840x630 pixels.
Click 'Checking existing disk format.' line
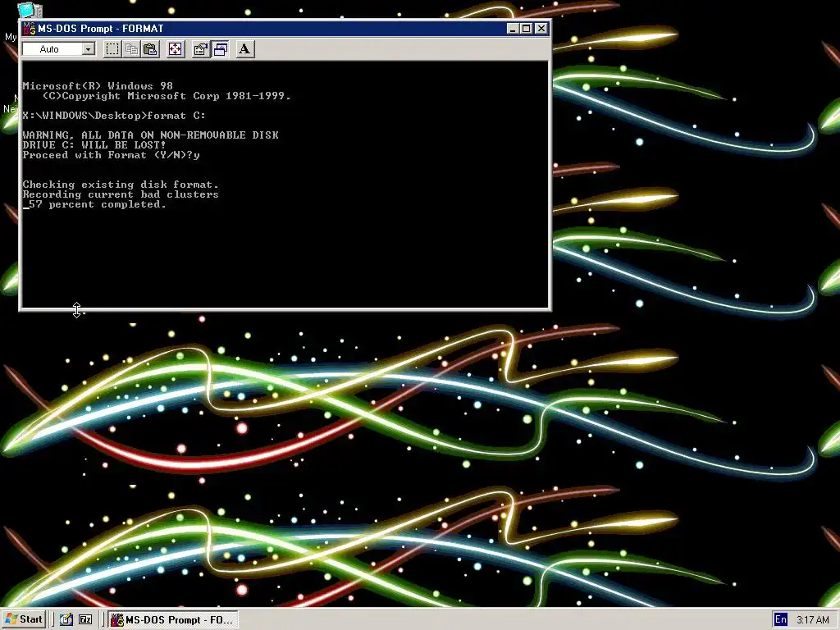tap(121, 185)
